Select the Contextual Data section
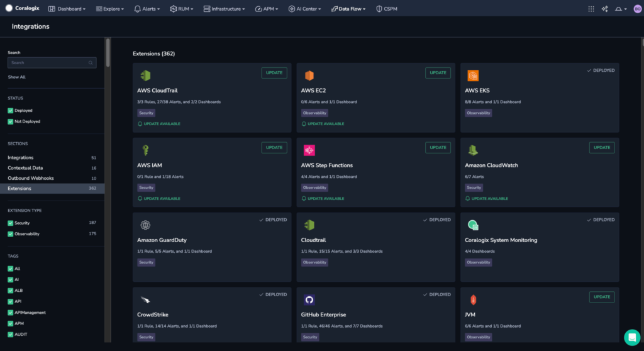 coord(52,168)
